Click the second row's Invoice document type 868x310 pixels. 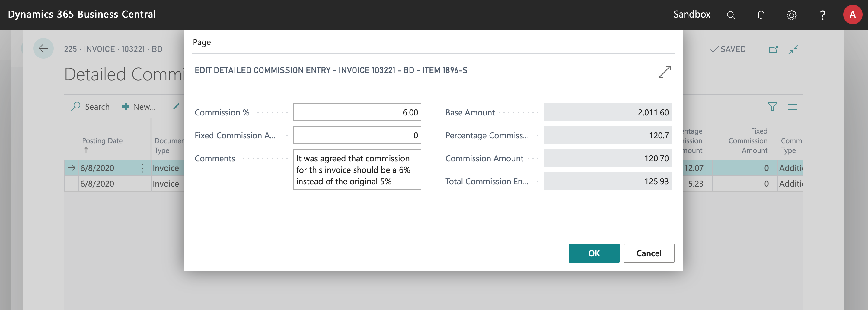(x=166, y=184)
